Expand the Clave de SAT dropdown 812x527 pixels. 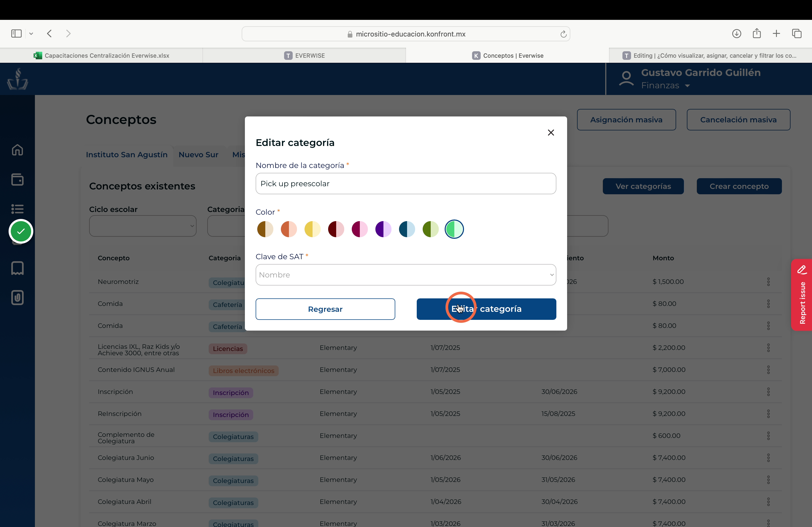(x=406, y=275)
